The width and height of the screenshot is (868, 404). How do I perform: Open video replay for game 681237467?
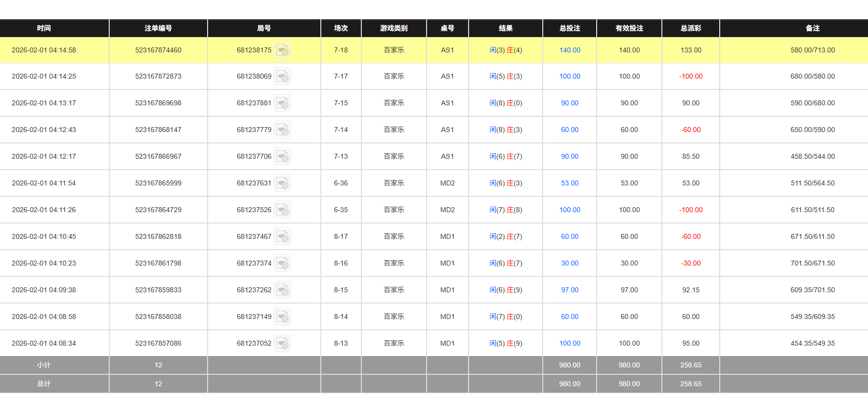pos(282,236)
